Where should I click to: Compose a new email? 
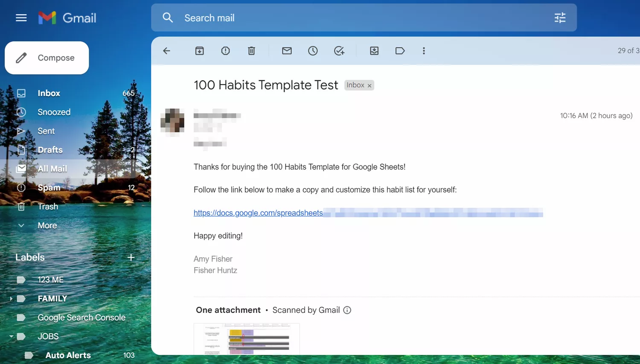pyautogui.click(x=47, y=58)
